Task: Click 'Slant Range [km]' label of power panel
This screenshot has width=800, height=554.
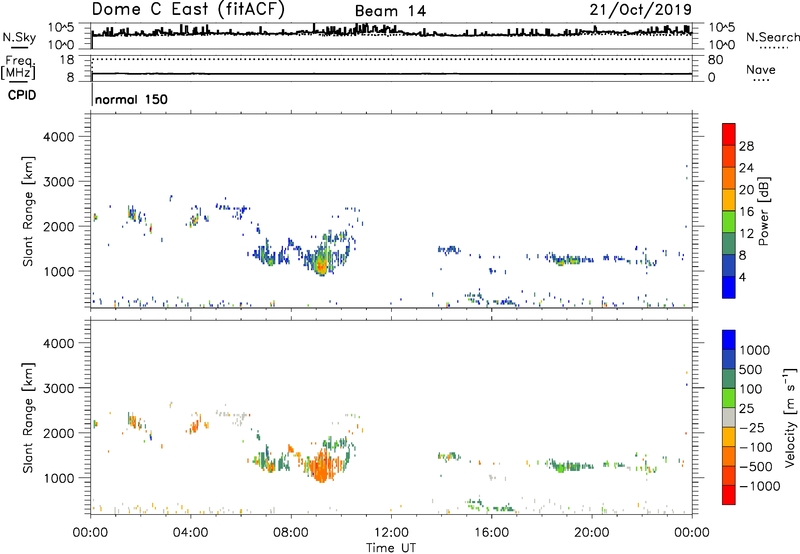Action: [x=28, y=211]
